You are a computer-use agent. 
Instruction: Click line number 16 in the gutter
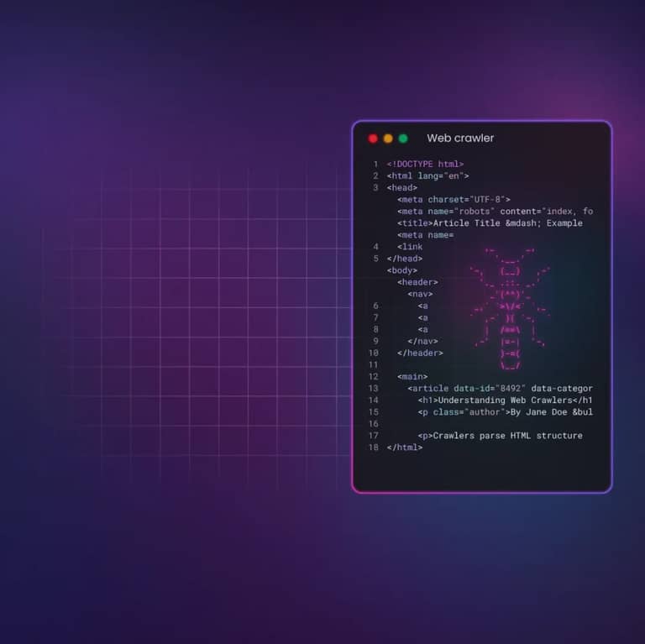[x=374, y=424]
